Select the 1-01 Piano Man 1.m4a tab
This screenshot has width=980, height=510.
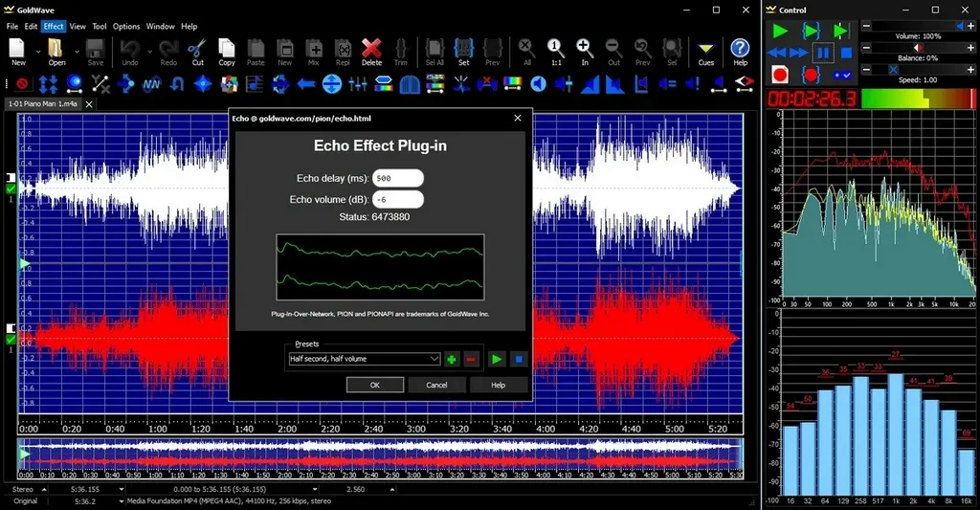click(x=43, y=103)
